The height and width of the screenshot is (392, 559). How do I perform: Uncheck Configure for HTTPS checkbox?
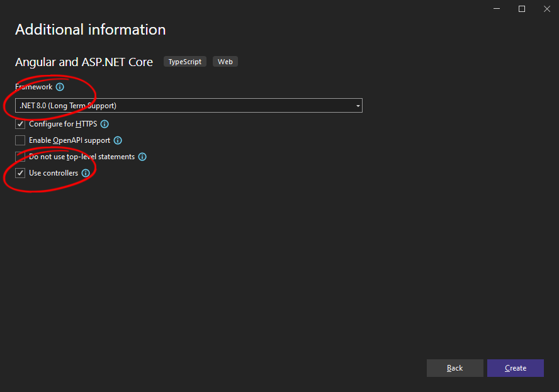[20, 124]
